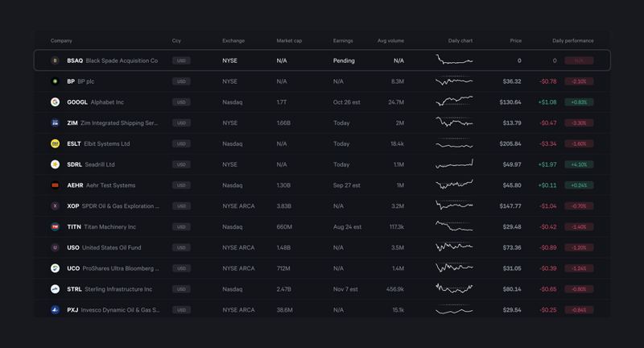Open the USO daily chart sparkline
Image resolution: width=644 pixels, height=348 pixels.
pos(454,246)
